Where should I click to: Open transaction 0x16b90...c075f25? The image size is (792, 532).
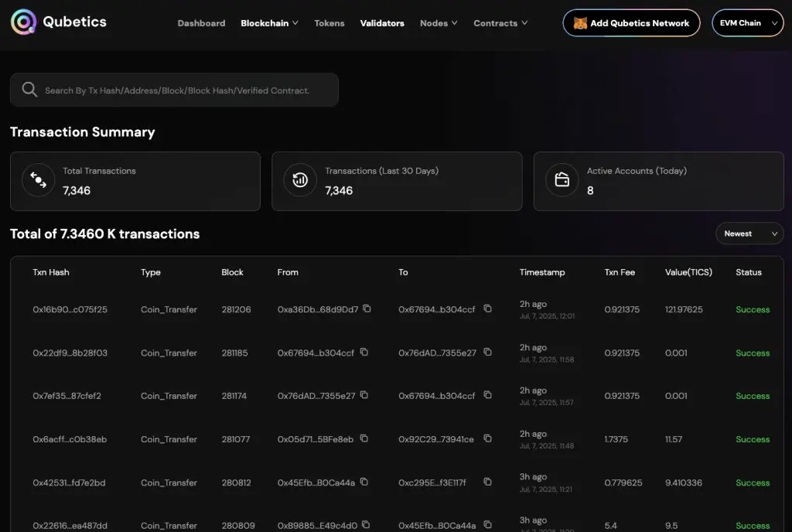point(70,309)
